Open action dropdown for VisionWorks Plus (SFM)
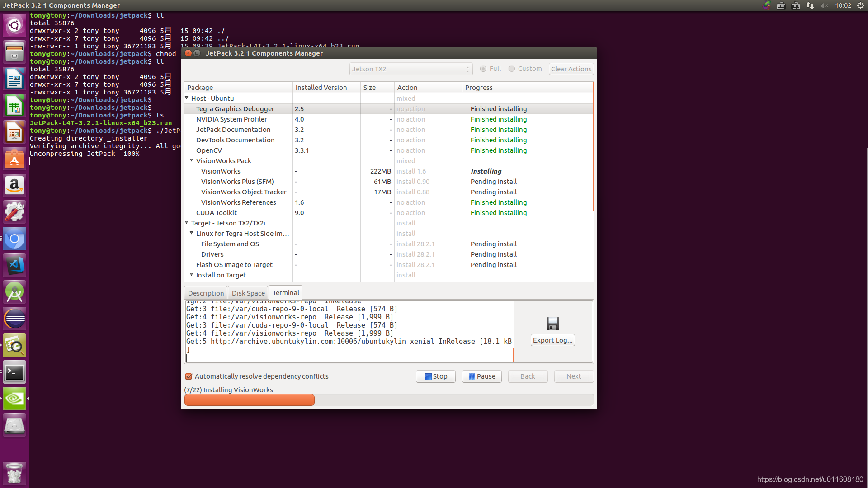 (428, 182)
